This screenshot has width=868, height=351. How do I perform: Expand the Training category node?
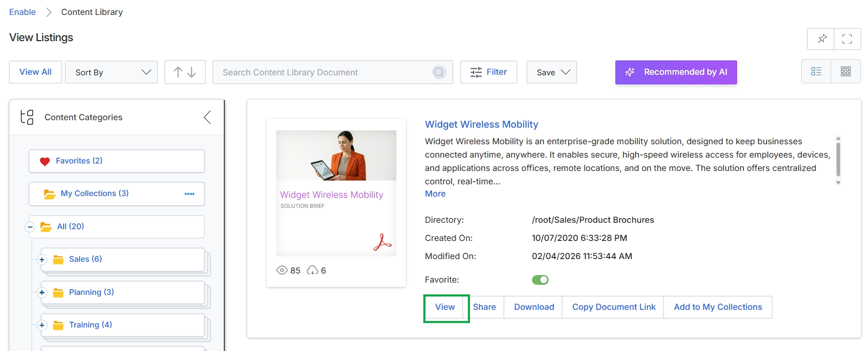click(x=42, y=325)
